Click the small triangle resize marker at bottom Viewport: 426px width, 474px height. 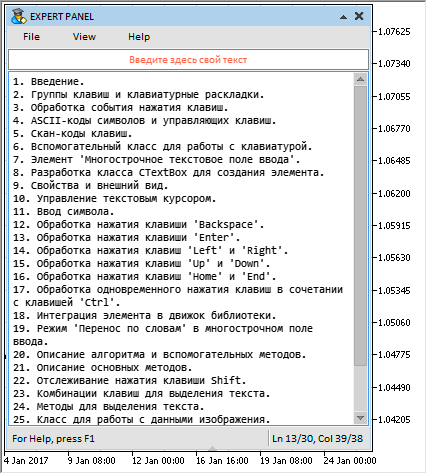(x=212, y=448)
